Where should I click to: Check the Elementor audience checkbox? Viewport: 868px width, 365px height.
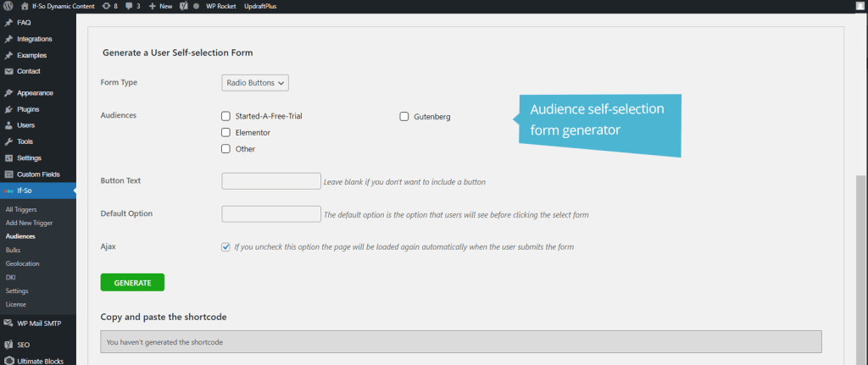tap(225, 133)
